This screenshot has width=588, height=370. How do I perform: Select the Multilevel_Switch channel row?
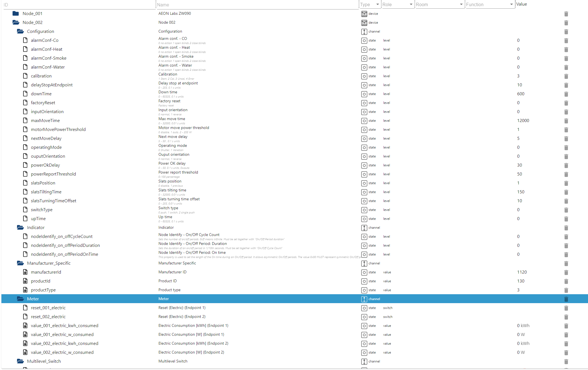tap(44, 361)
